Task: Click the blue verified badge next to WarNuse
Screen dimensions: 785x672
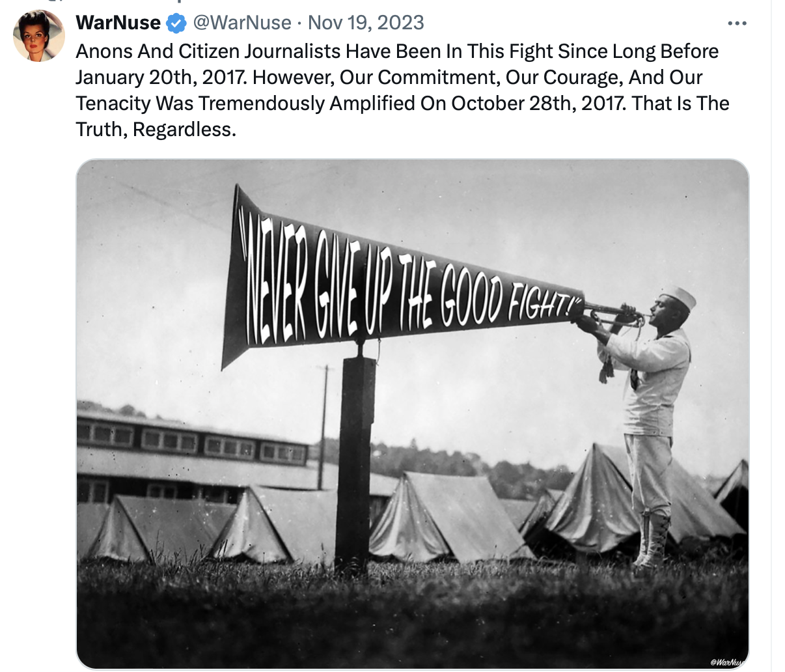Action: tap(176, 23)
